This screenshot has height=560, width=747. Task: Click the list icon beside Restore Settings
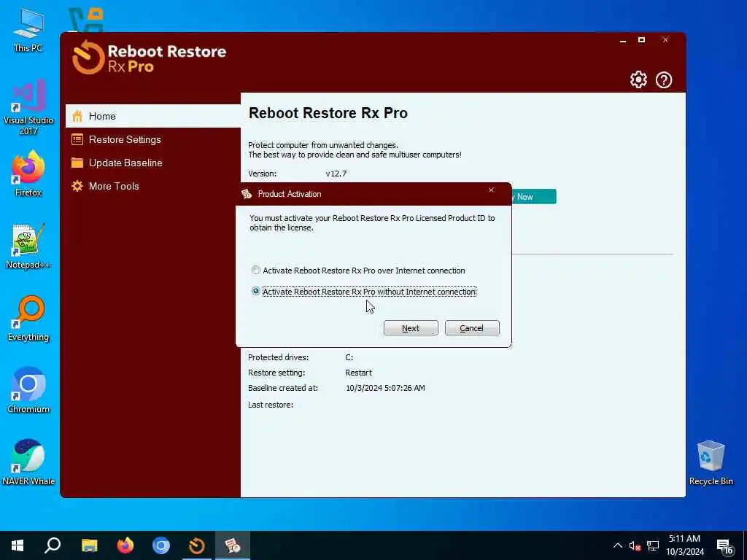77,139
